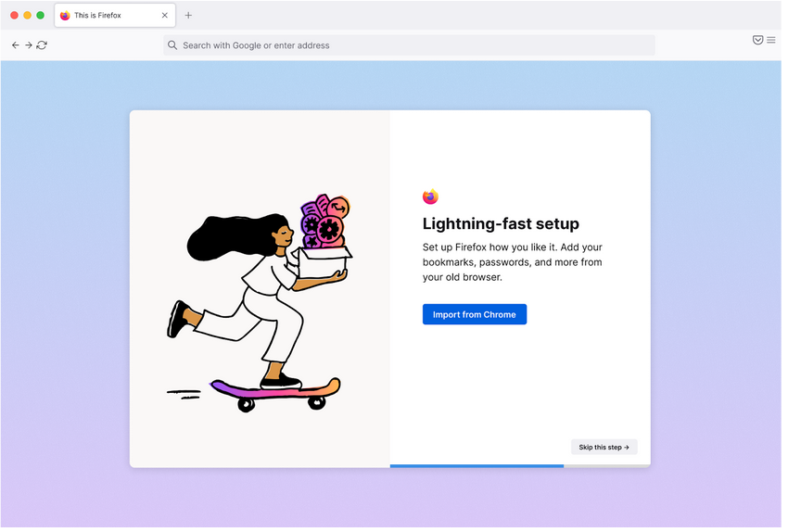Click Skip this step button
Screen dimensions: 788x532
604,447
